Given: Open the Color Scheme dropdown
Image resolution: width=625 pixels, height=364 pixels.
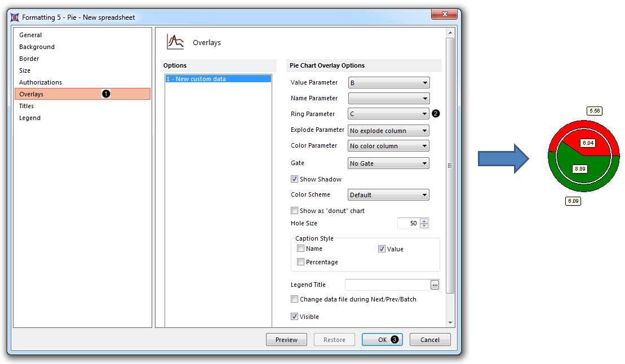Looking at the screenshot, I should point(388,195).
